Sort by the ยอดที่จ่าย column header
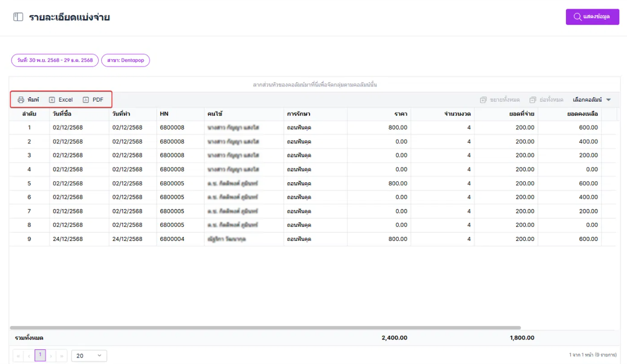627x364 pixels. [506, 114]
